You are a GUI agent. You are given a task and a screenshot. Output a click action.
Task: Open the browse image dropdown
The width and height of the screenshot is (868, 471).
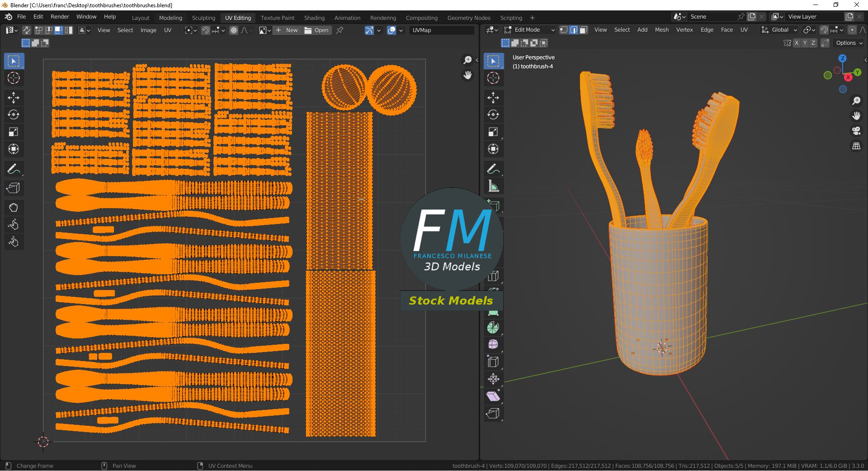click(264, 30)
